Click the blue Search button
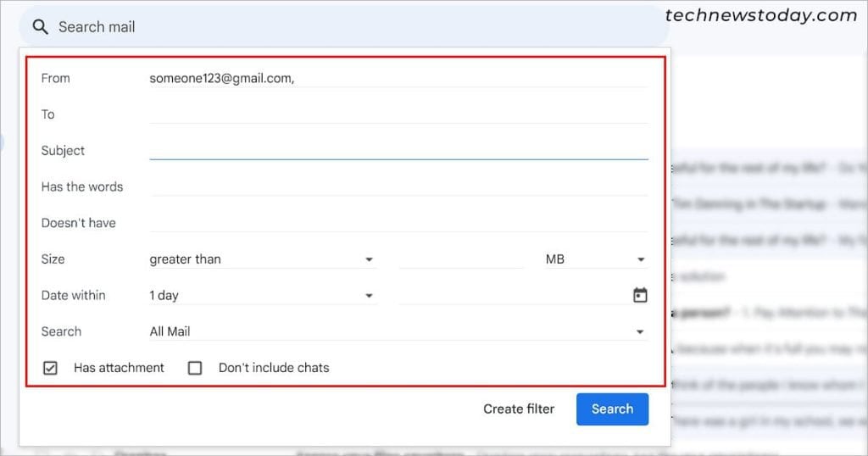Screen dimensions: 868x456 click(x=612, y=409)
